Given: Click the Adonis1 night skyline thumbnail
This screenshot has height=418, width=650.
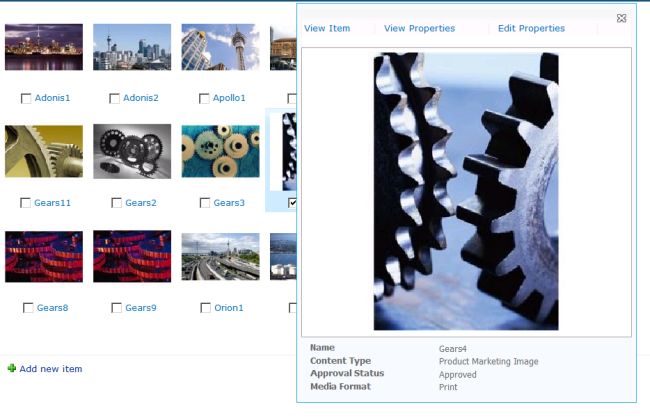Looking at the screenshot, I should (44, 47).
